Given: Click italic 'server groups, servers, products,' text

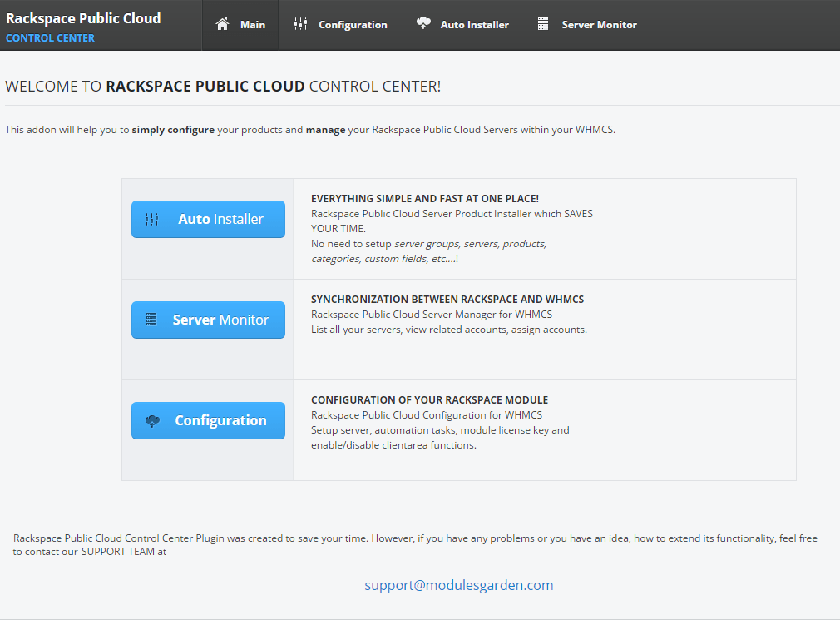Looking at the screenshot, I should 471,244.
